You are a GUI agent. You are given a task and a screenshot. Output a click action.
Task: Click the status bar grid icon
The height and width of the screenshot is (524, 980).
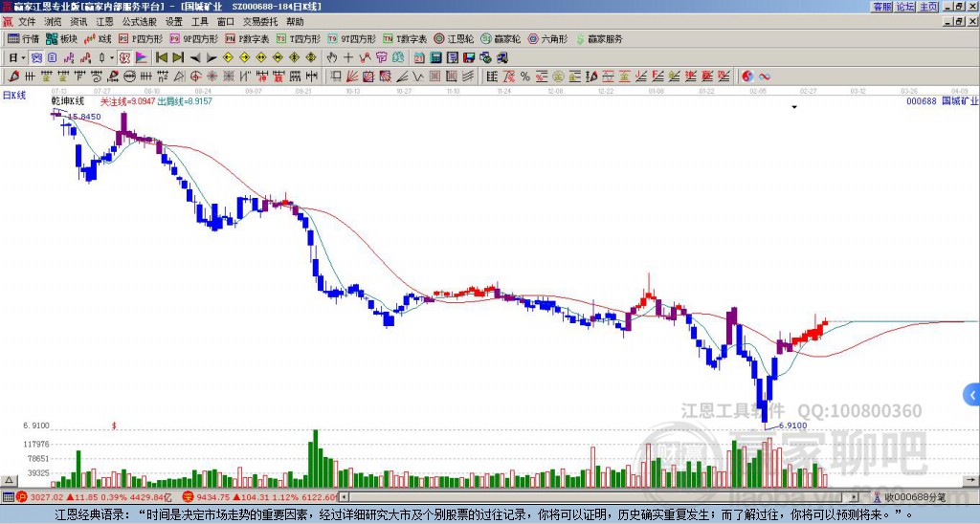coord(8,497)
